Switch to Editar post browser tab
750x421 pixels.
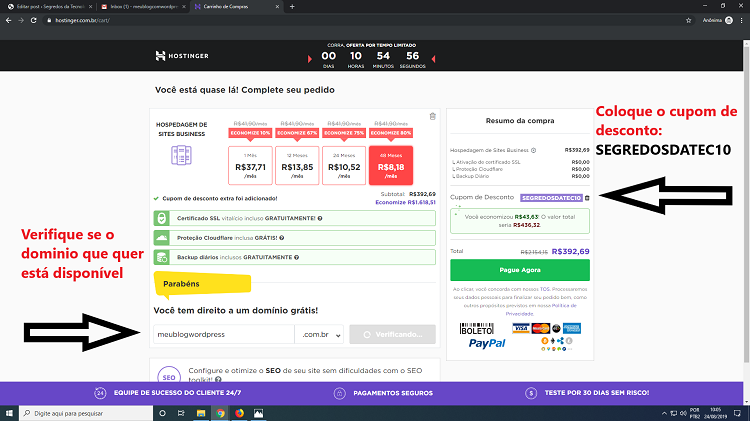pyautogui.click(x=48, y=7)
